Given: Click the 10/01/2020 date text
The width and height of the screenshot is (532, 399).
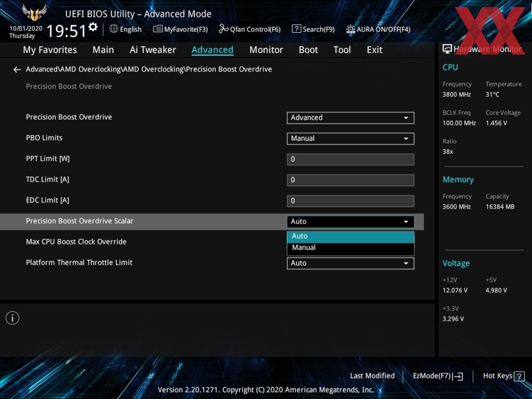Looking at the screenshot, I should pos(26,28).
